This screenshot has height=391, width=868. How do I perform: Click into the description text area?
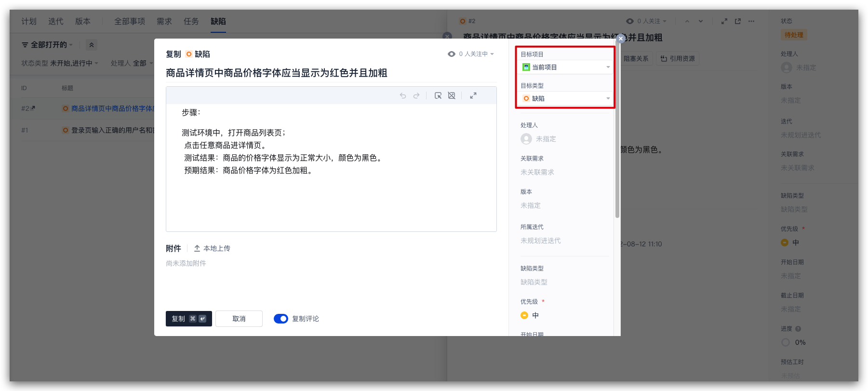[331, 167]
